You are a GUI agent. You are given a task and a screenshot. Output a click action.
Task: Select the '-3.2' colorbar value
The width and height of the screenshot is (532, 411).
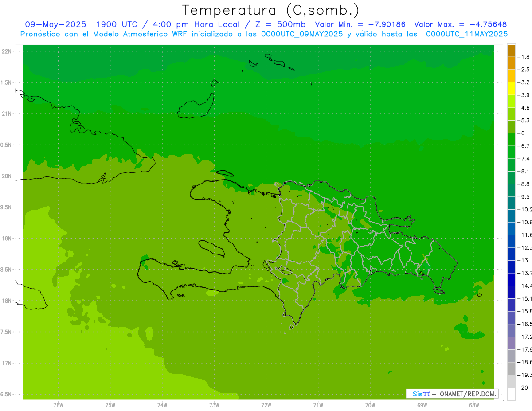point(524,82)
